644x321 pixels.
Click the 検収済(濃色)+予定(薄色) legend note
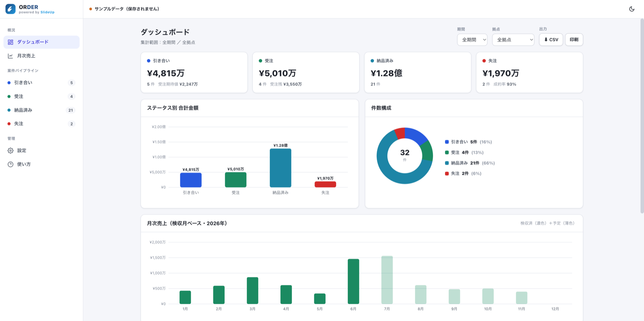click(547, 223)
